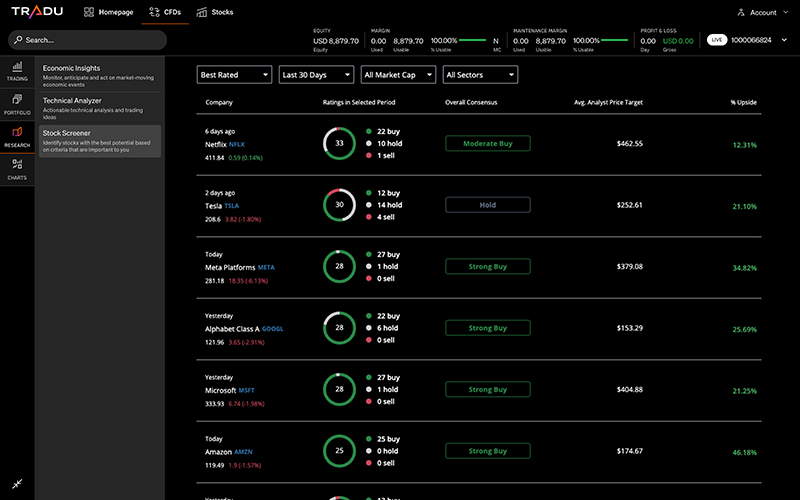Image resolution: width=800 pixels, height=500 pixels.
Task: Click Microsoft ratings ring
Action: tap(339, 389)
